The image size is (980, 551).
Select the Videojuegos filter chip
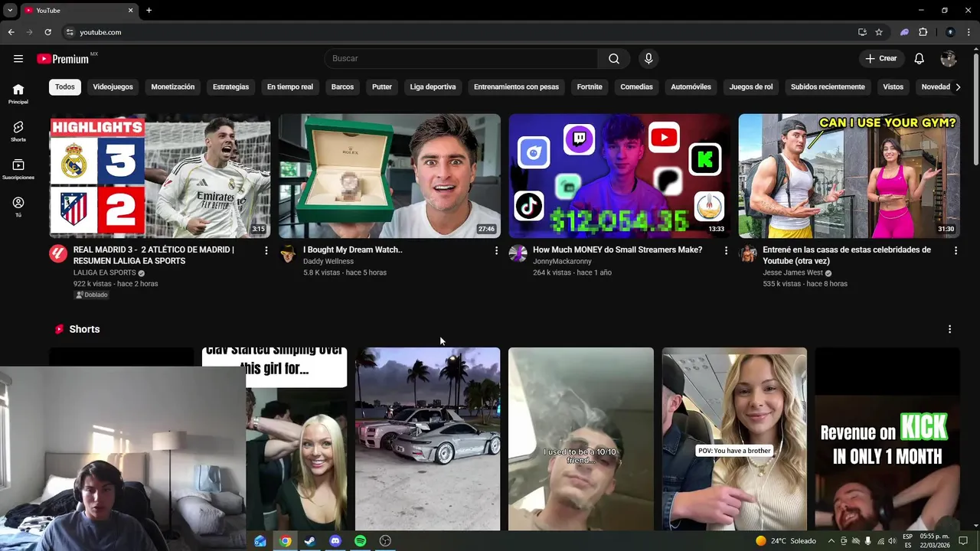pyautogui.click(x=113, y=87)
